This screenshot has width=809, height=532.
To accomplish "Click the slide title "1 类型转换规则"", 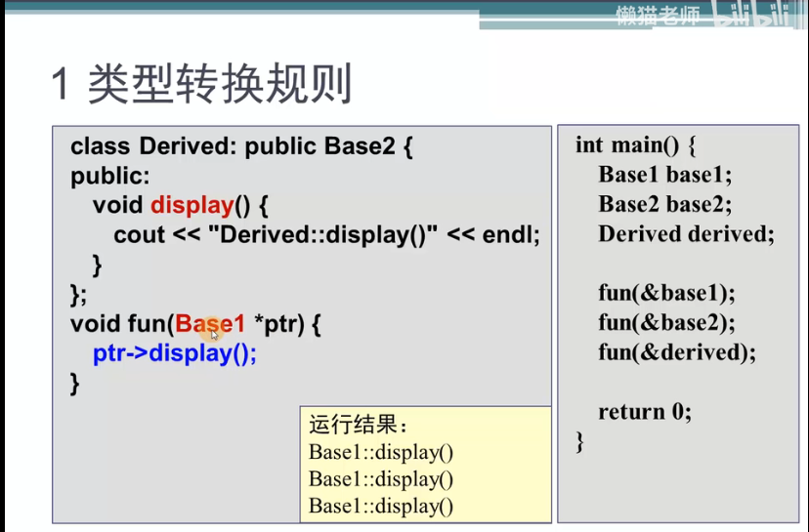I will pyautogui.click(x=201, y=84).
